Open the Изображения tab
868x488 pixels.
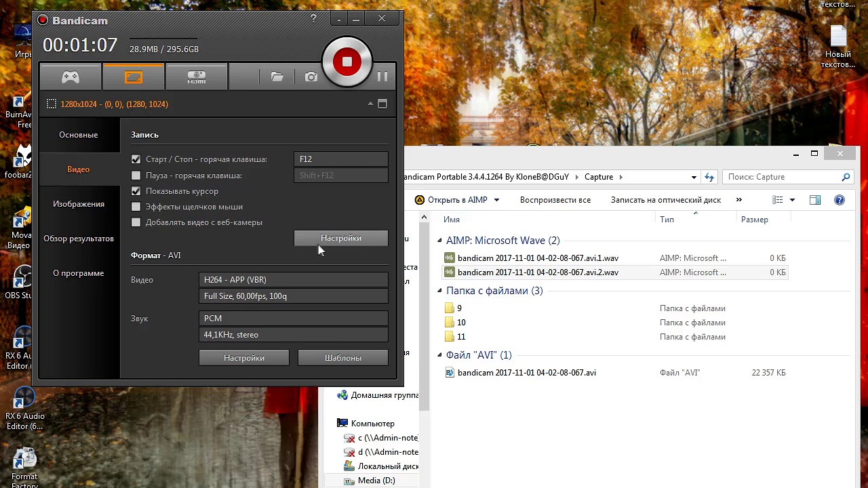tap(79, 204)
